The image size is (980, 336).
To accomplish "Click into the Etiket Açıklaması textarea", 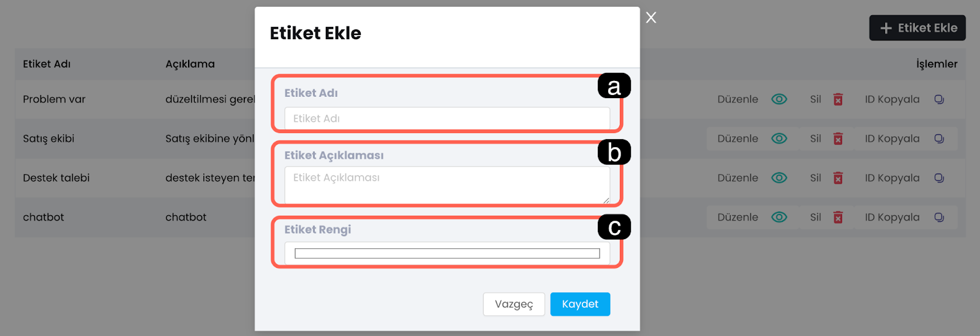I will tap(447, 185).
